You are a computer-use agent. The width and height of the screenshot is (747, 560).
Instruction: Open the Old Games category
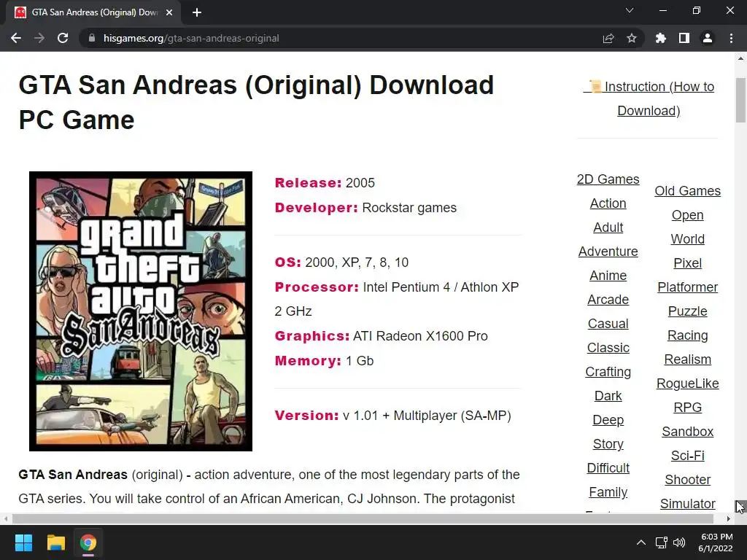pyautogui.click(x=687, y=191)
